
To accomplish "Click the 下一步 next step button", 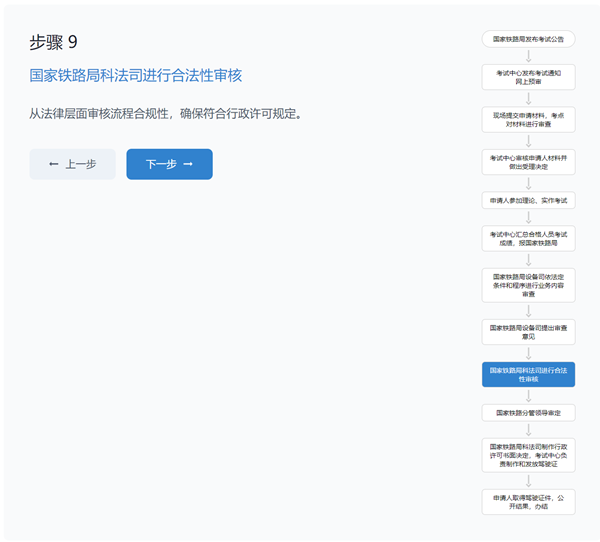I will tap(169, 164).
